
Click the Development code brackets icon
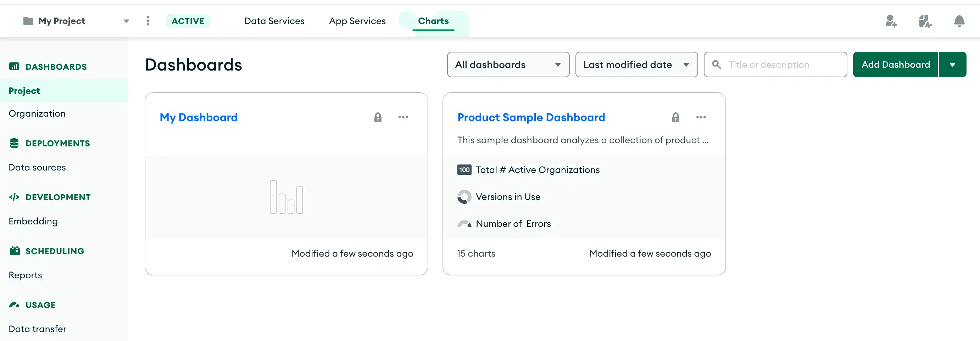14,197
